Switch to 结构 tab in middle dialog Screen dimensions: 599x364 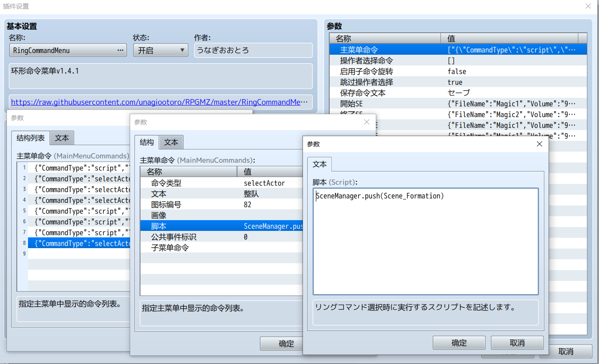(x=147, y=143)
